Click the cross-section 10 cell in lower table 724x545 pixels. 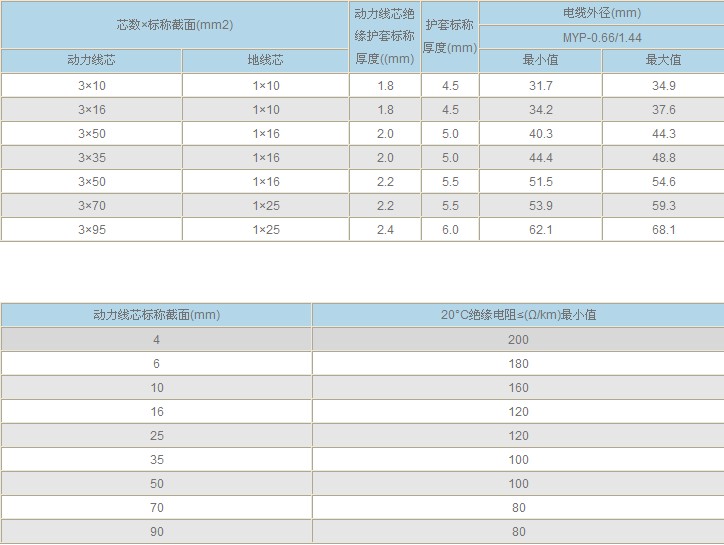(156, 388)
